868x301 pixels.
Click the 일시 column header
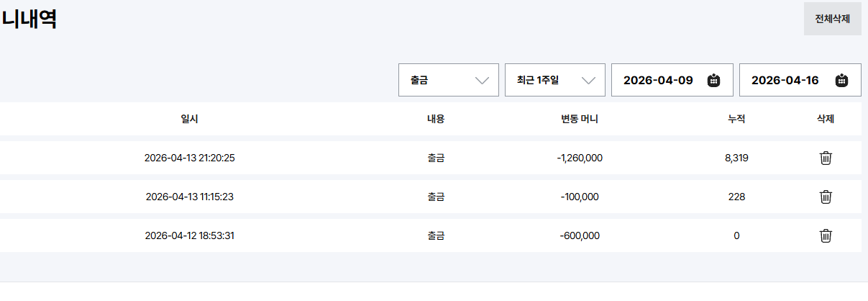[189, 119]
